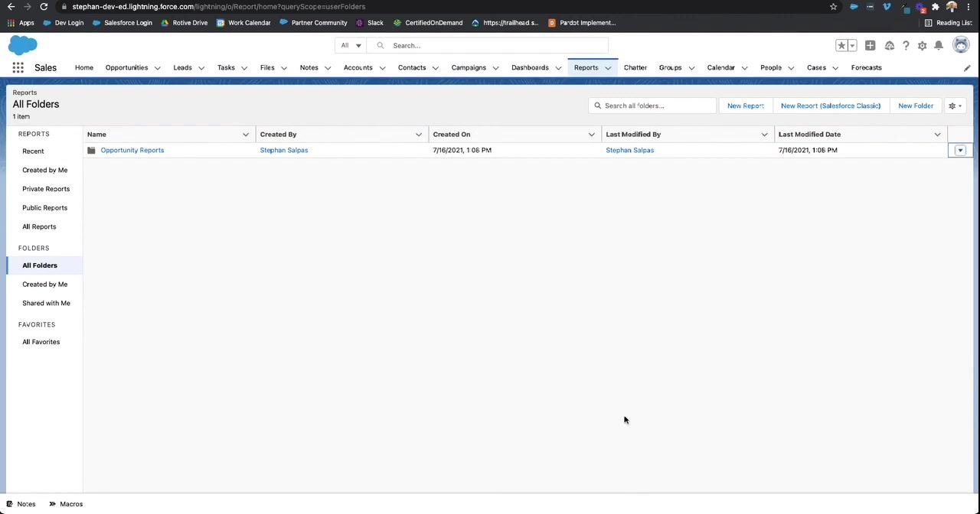The height and width of the screenshot is (514, 980).
Task: Select Private Reports in the sidebar
Action: (46, 189)
